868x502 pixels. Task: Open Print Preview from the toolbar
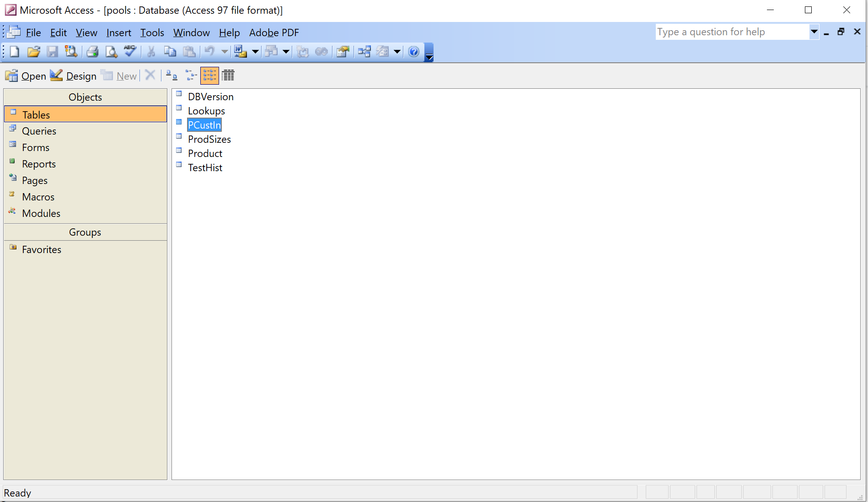click(x=111, y=52)
